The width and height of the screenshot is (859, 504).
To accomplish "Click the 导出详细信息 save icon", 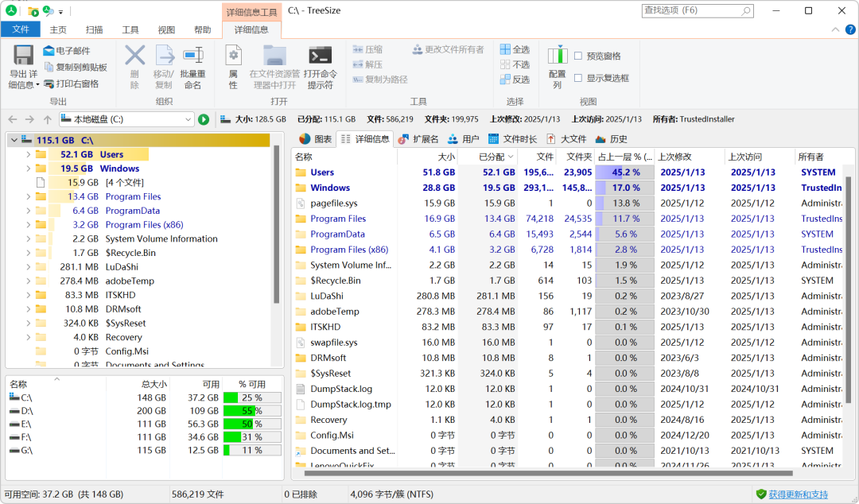I will click(x=23, y=56).
